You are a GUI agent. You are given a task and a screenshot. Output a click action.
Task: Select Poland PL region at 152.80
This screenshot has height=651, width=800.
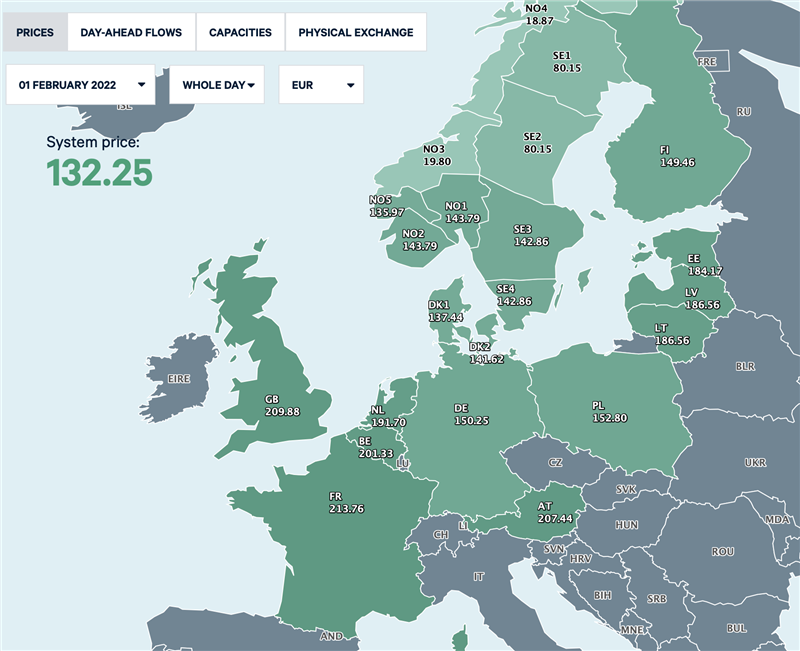608,411
